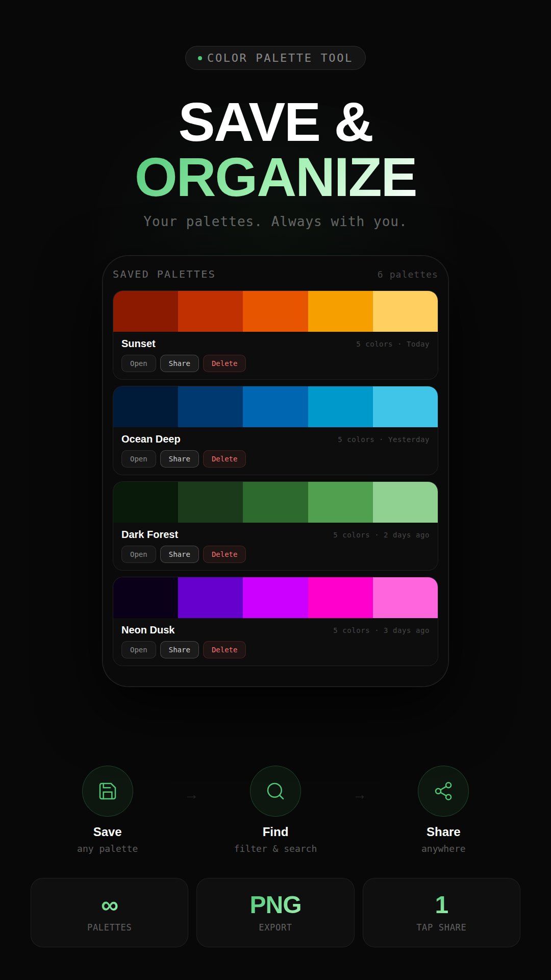Screen dimensions: 551x980
Task: Open the Ocean Deep palette
Action: [x=138, y=459]
